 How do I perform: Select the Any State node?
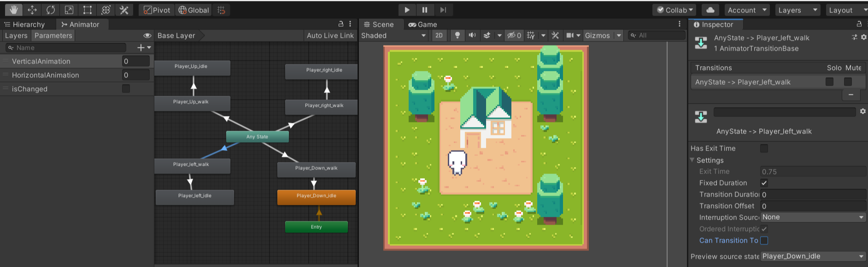coord(258,137)
